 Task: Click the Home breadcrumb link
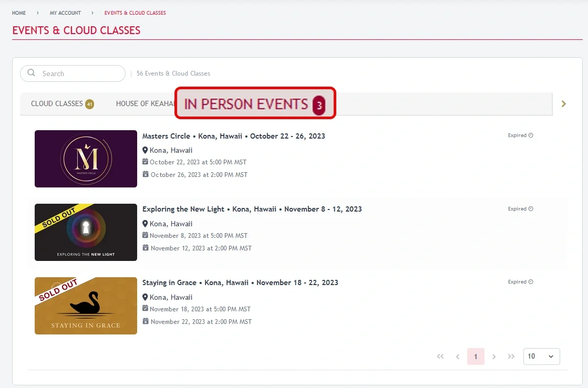point(19,13)
